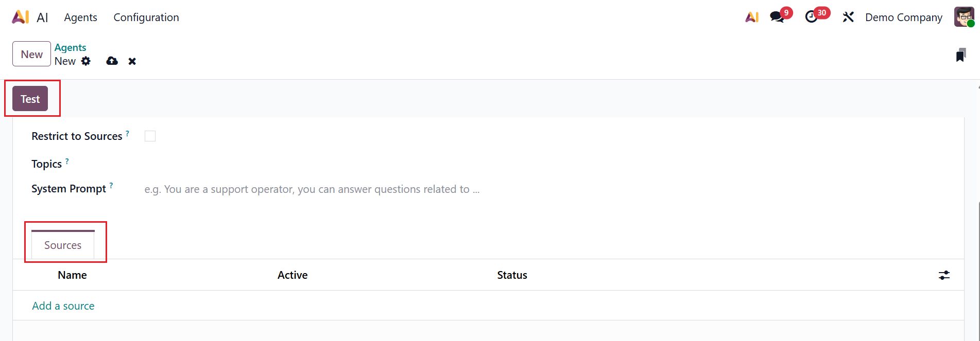Screen dimensions: 980x341
Task: Enable the Restrict to Sources checkbox
Action: tap(150, 136)
